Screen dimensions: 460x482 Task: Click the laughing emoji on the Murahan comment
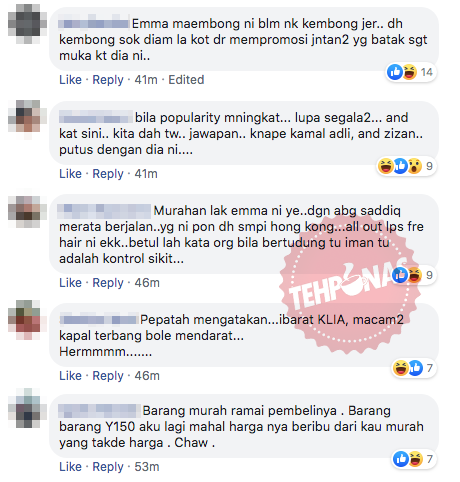[x=415, y=275]
